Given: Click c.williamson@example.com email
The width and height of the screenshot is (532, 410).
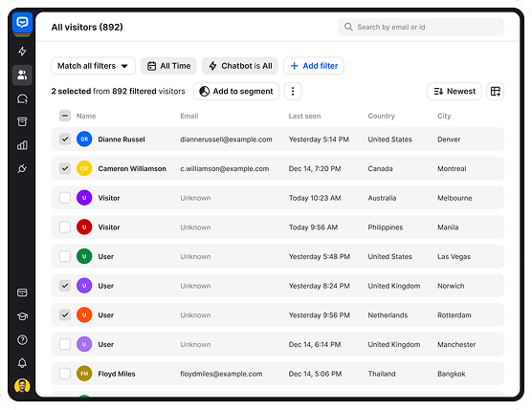Looking at the screenshot, I should pyautogui.click(x=225, y=169).
